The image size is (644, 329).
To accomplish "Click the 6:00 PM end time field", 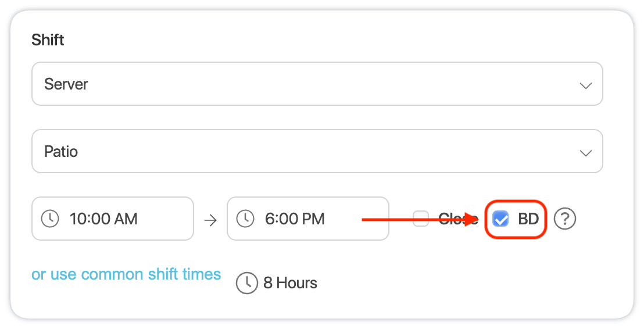I will (x=307, y=219).
